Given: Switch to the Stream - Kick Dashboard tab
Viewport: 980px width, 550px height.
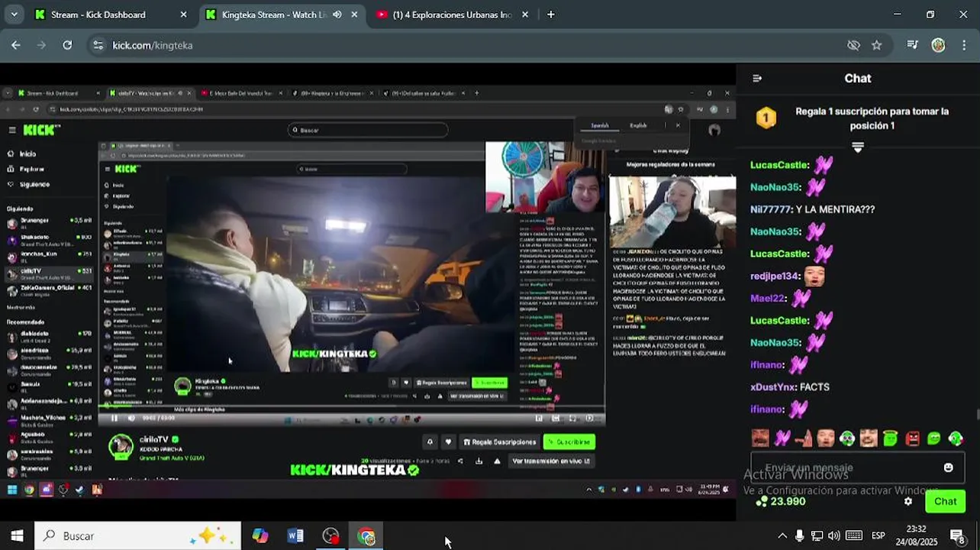Looking at the screenshot, I should [107, 15].
